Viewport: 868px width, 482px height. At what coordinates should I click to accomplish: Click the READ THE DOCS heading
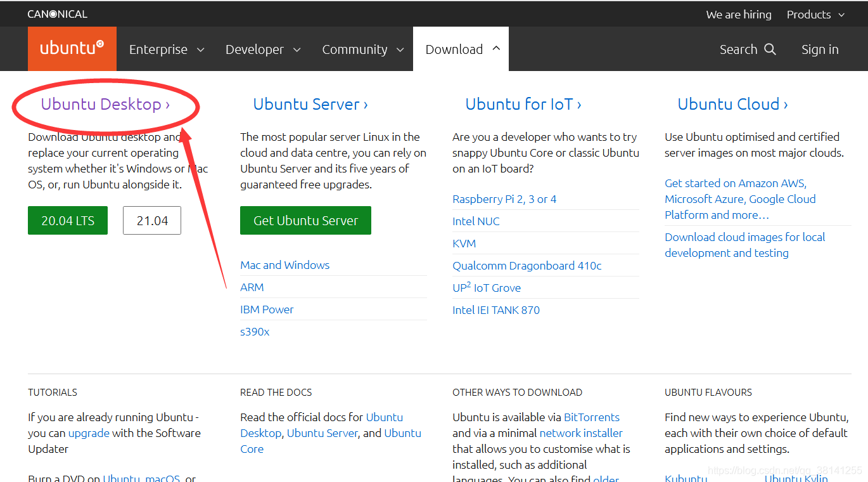pos(276,393)
